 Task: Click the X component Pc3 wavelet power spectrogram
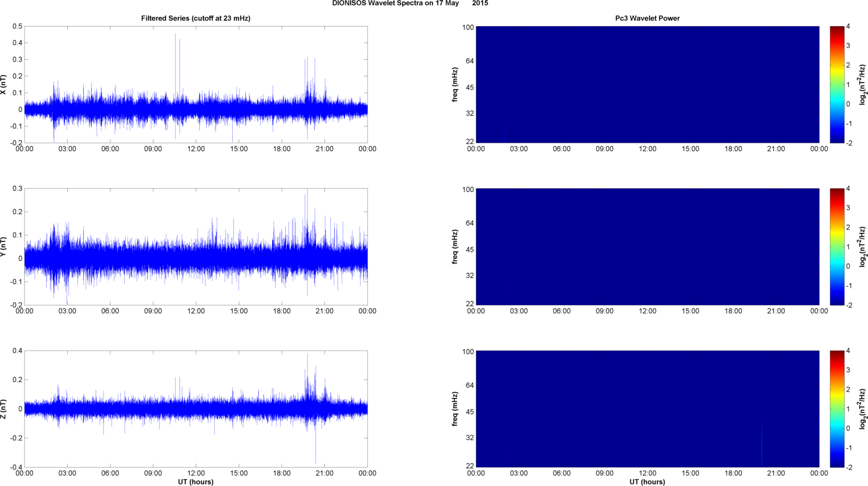[x=647, y=84]
